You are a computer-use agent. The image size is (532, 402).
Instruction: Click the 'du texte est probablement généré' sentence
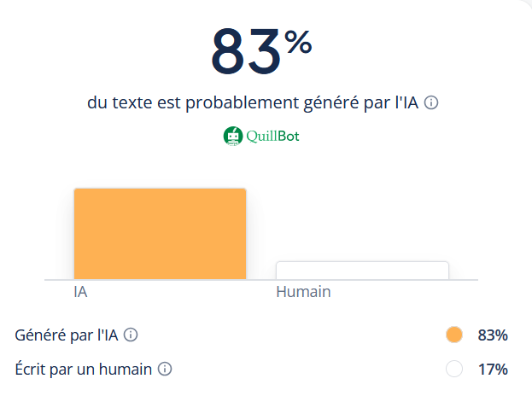254,103
